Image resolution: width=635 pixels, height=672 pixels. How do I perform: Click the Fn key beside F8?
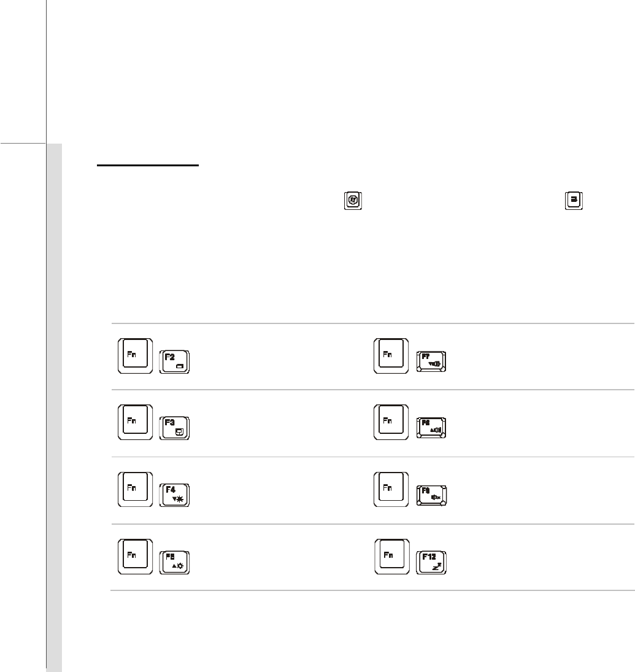pos(392,422)
